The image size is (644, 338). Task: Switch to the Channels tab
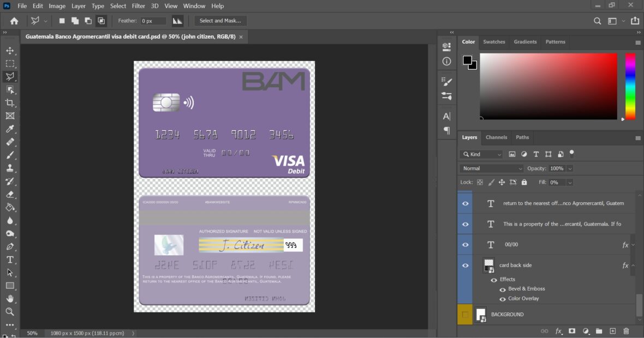coord(496,137)
